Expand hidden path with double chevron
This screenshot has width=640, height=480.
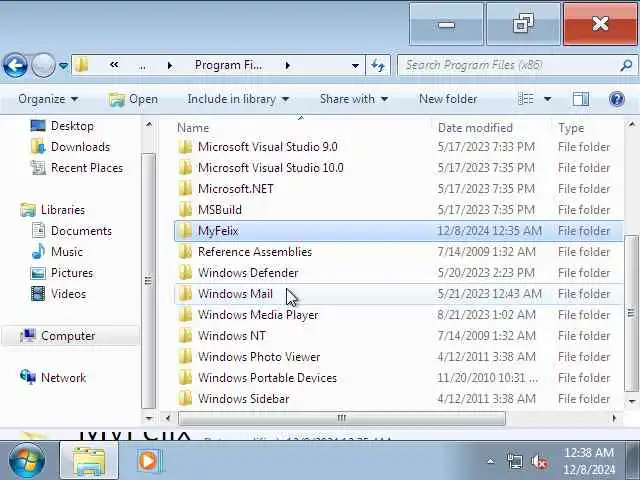pyautogui.click(x=114, y=64)
